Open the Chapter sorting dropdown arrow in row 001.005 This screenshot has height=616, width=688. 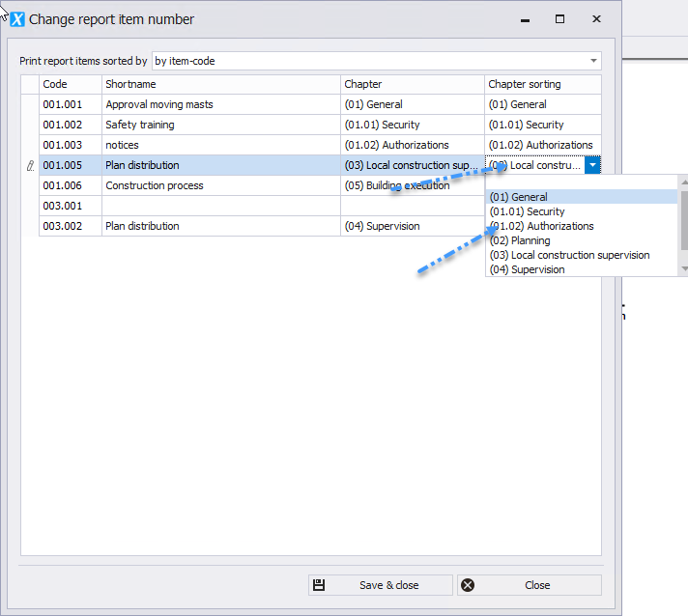(592, 165)
